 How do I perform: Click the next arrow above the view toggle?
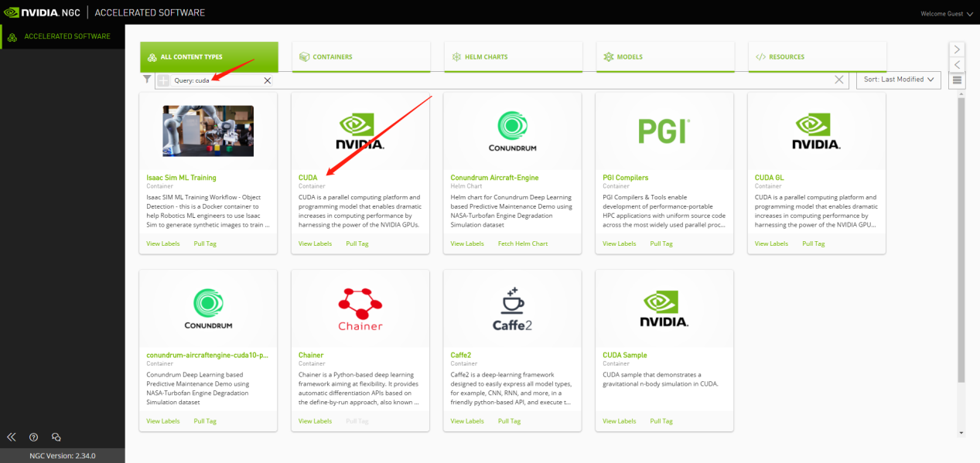click(x=957, y=49)
